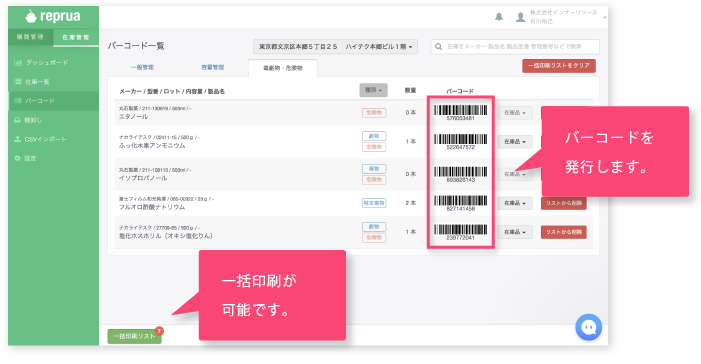Open the notification bell
Screen dimensions: 701x364
(499, 17)
